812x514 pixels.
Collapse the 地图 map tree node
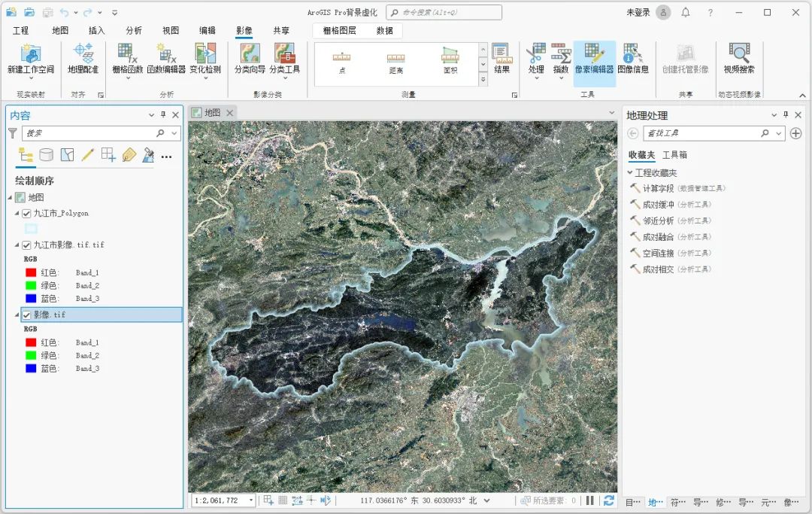[10, 197]
